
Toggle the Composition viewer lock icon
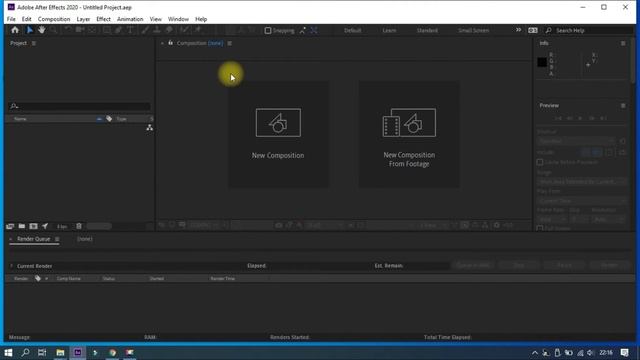pos(171,43)
